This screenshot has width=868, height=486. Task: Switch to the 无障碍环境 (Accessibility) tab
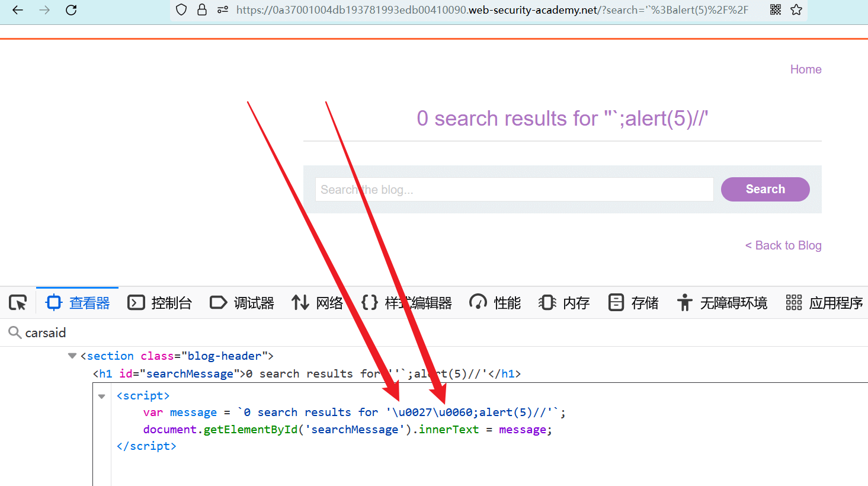(x=722, y=303)
